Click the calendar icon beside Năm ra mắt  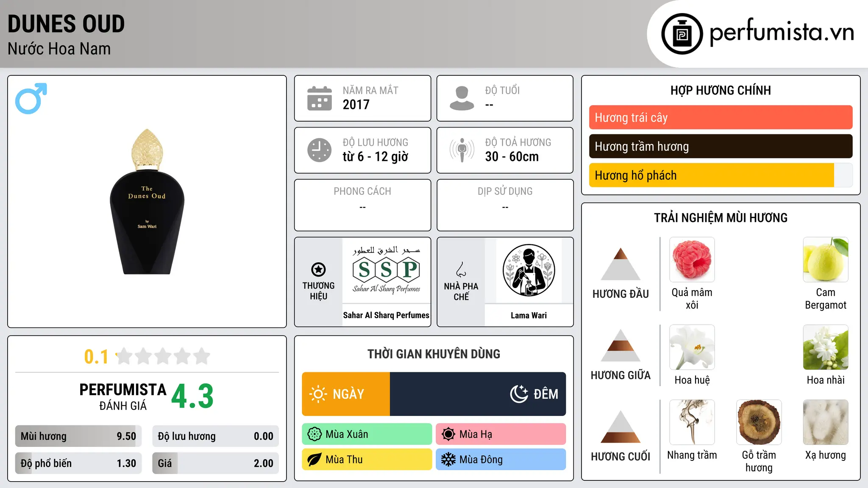[319, 98]
